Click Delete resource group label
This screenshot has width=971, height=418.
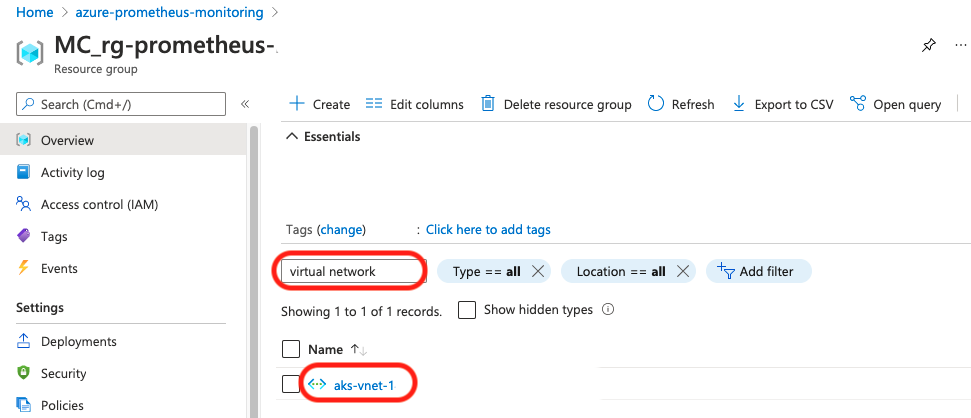click(x=567, y=104)
